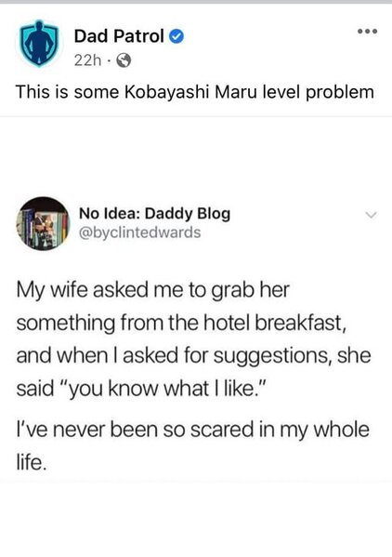Expand the tweet's chevron dropdown
The width and height of the screenshot is (392, 557).
(x=371, y=215)
